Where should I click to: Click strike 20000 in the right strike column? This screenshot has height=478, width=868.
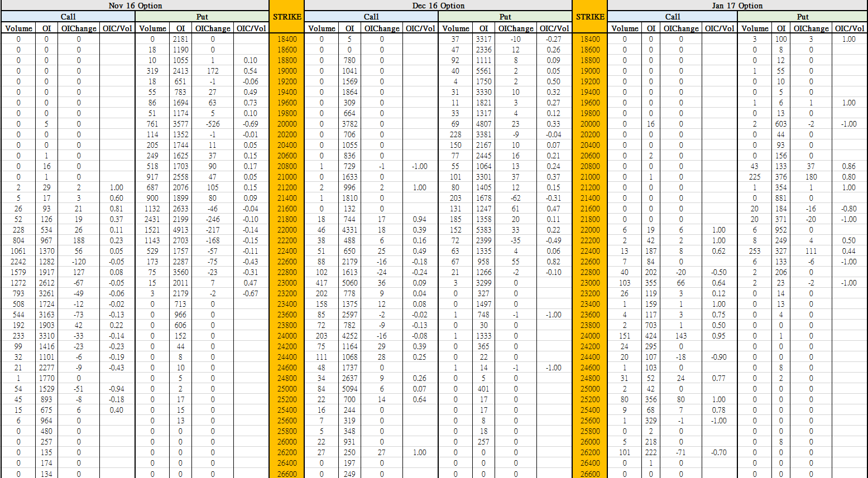pyautogui.click(x=590, y=124)
